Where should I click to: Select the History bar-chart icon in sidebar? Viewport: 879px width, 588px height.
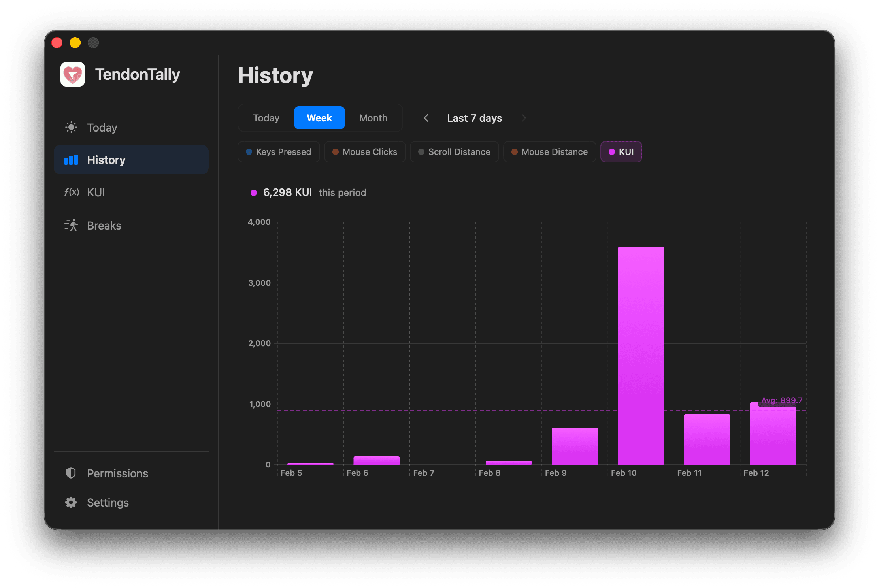click(71, 160)
